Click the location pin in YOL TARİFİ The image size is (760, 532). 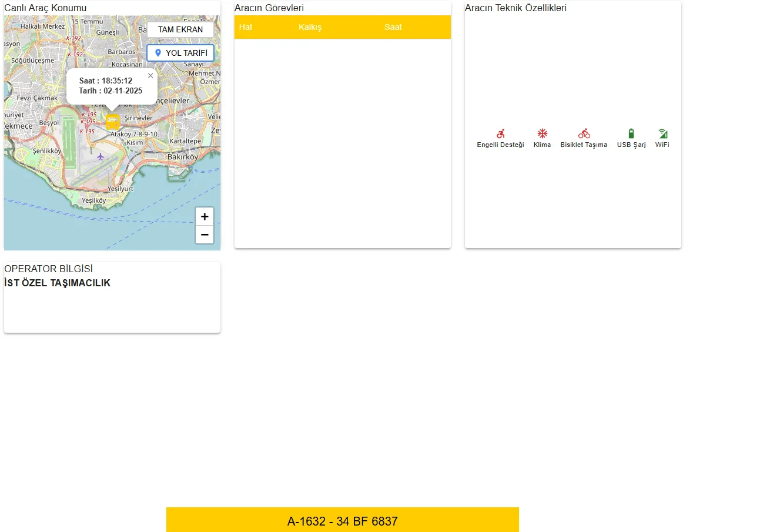158,53
